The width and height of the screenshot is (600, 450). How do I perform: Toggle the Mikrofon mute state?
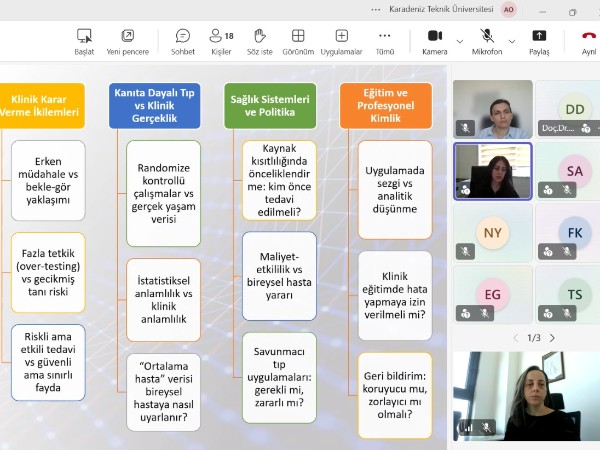pyautogui.click(x=486, y=37)
